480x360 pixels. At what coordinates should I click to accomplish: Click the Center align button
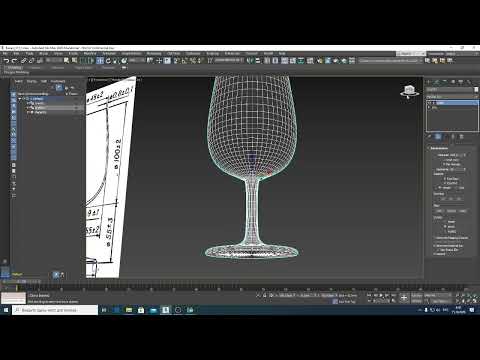pos(451,211)
